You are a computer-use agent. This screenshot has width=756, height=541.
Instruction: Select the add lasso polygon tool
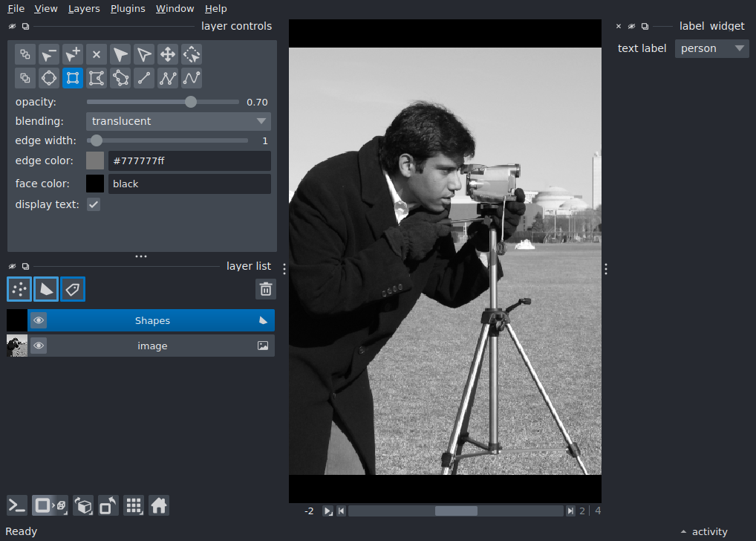(120, 78)
